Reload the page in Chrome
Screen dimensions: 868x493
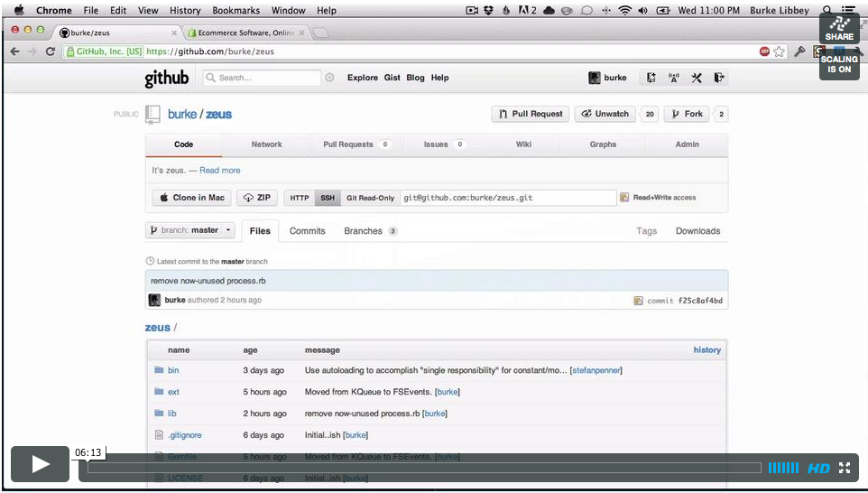tap(51, 51)
